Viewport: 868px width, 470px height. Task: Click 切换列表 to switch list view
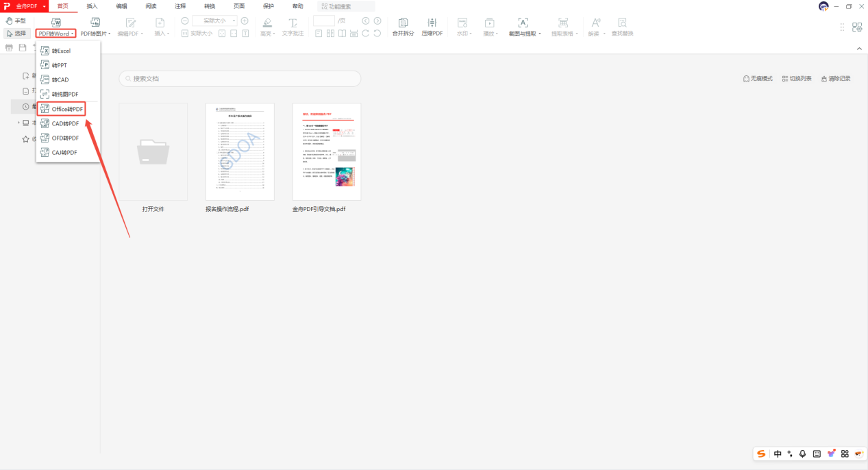[x=797, y=79]
